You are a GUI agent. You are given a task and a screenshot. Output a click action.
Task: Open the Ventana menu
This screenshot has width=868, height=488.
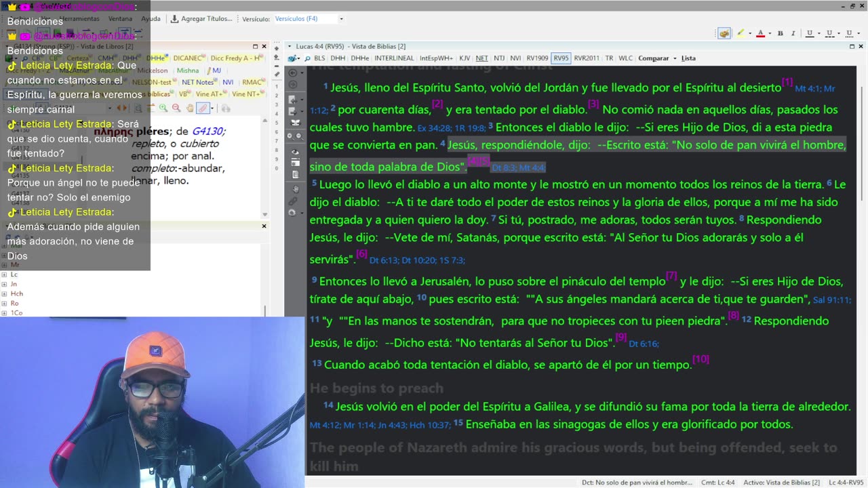(x=121, y=19)
